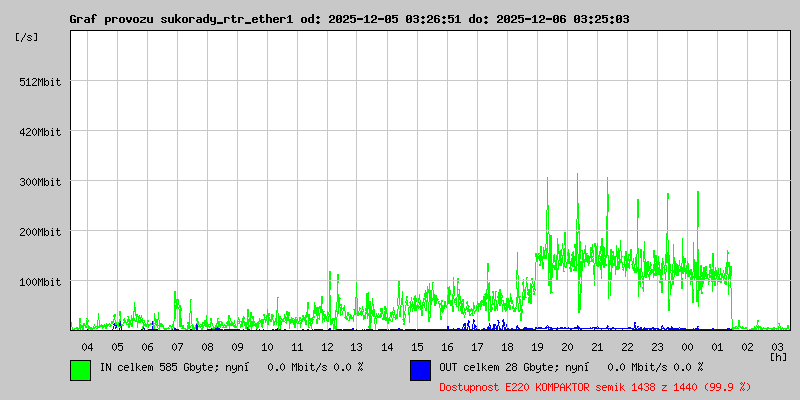Select hour 00 on the time axis

coord(687,347)
